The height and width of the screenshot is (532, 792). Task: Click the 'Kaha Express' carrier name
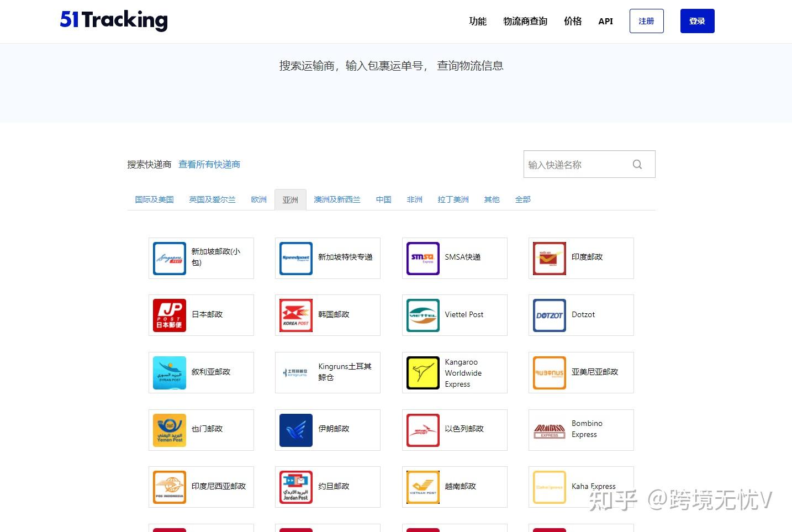click(594, 486)
